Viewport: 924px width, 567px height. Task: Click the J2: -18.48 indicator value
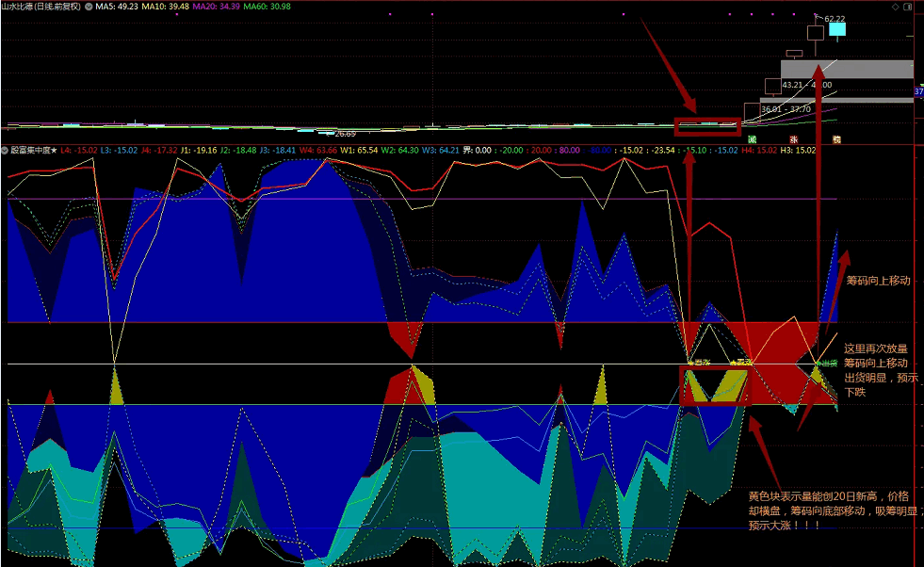[238, 151]
